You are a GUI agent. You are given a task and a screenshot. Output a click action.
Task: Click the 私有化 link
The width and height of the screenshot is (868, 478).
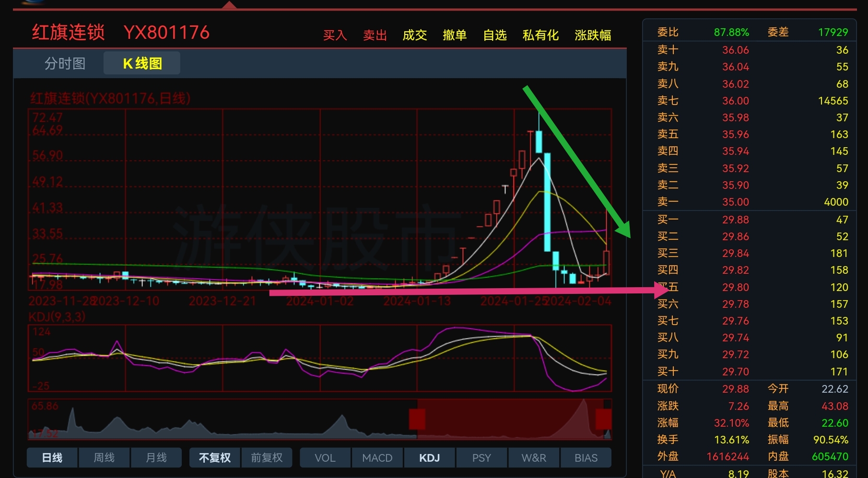click(x=540, y=35)
